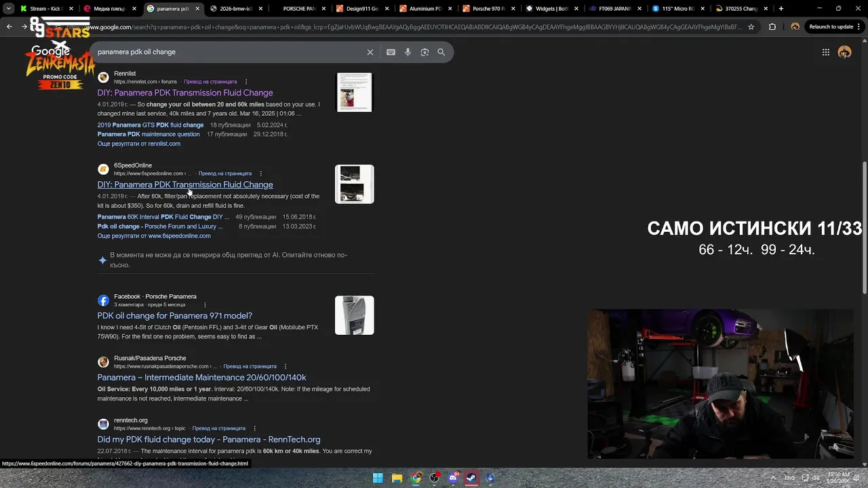Translate the Rennlist result page link
The image size is (868, 488).
pos(210,82)
